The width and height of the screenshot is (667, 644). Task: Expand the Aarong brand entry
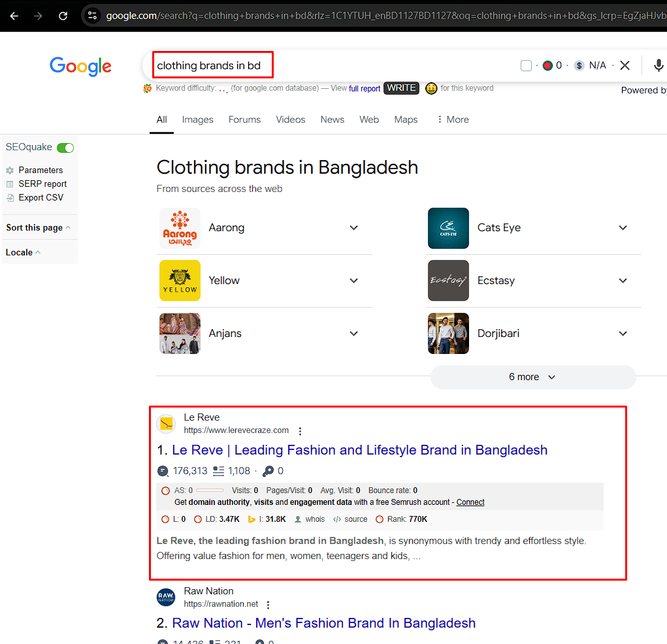(x=353, y=228)
